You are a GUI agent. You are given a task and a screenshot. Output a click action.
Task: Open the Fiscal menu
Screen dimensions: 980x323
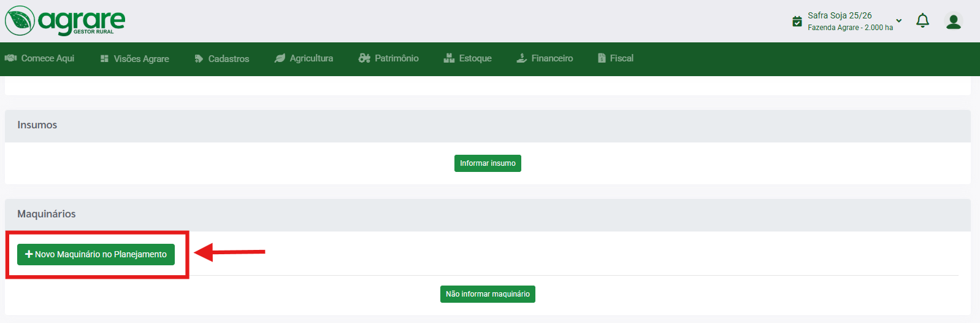616,58
